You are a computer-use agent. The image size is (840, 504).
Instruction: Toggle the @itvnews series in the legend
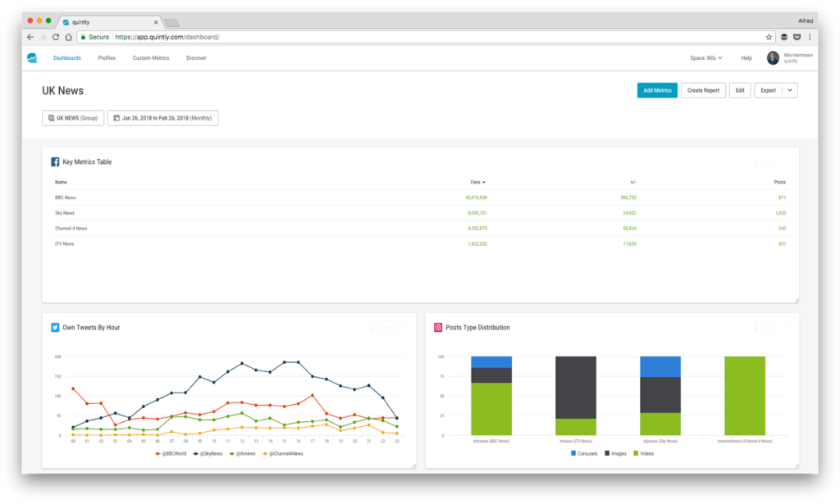(242, 454)
